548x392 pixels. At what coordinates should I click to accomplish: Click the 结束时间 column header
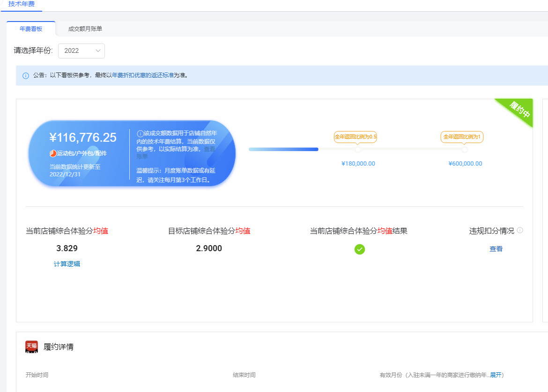click(244, 375)
